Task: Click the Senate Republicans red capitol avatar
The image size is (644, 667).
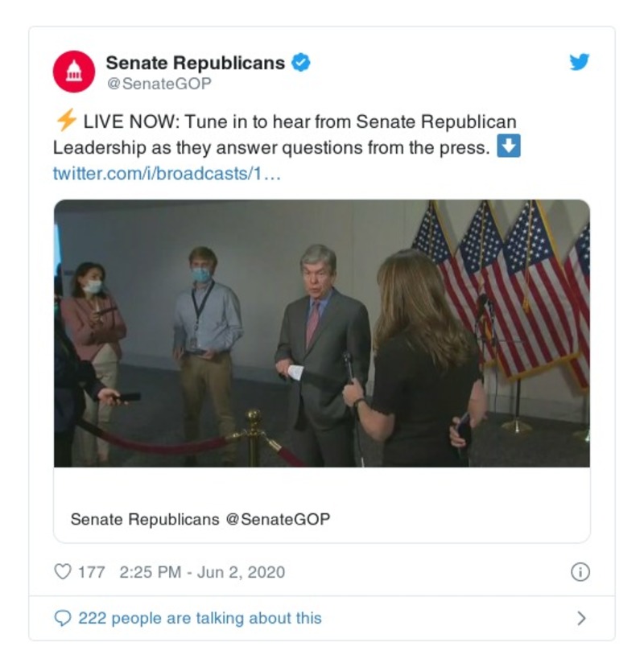Action: [x=74, y=72]
